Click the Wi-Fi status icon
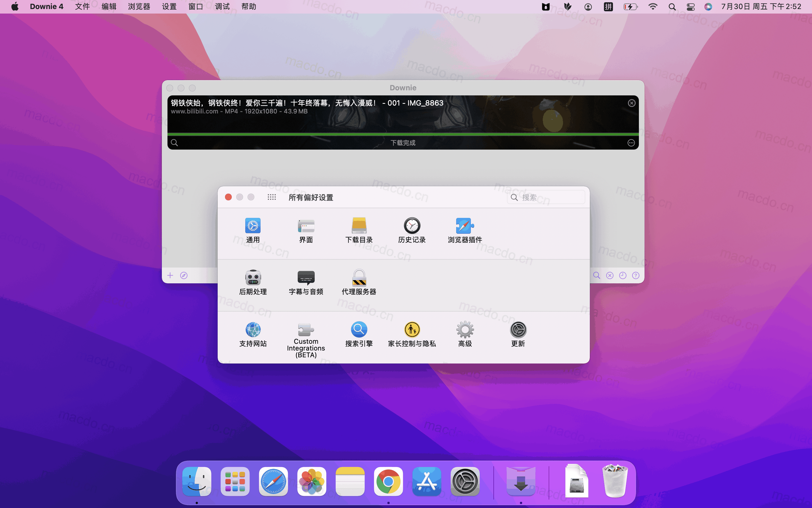The width and height of the screenshot is (812, 508). click(653, 7)
